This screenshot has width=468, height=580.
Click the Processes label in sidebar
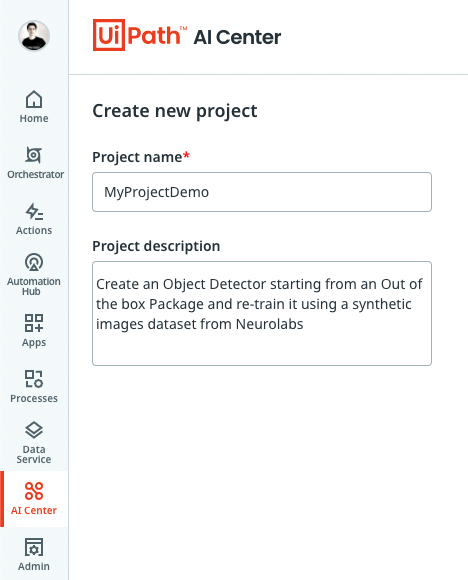[34, 398]
